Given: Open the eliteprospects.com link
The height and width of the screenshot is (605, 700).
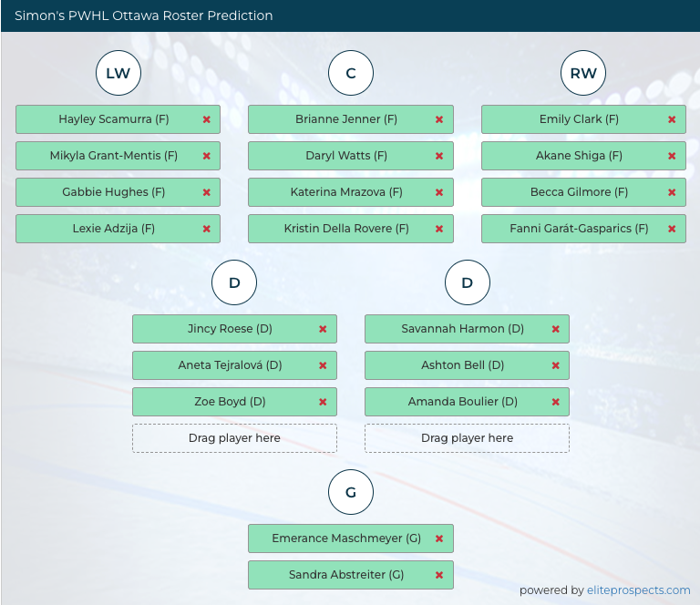Looking at the screenshot, I should (639, 590).
